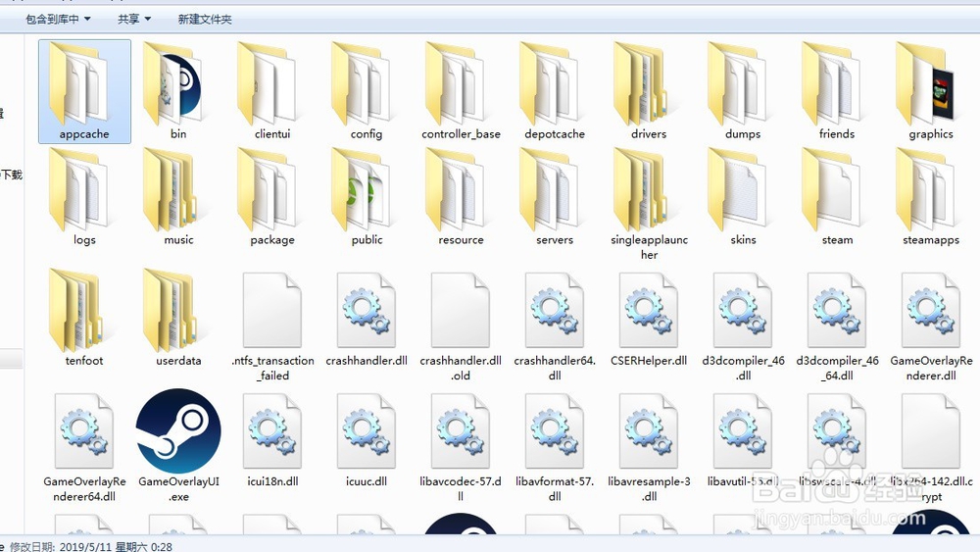This screenshot has width=980, height=552.
Task: Select the userdata folder
Action: pyautogui.click(x=178, y=318)
